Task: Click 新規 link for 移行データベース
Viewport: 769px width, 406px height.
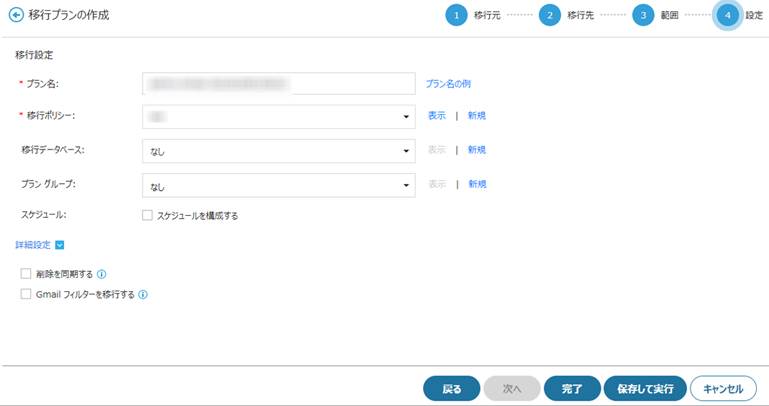Action: coord(477,150)
